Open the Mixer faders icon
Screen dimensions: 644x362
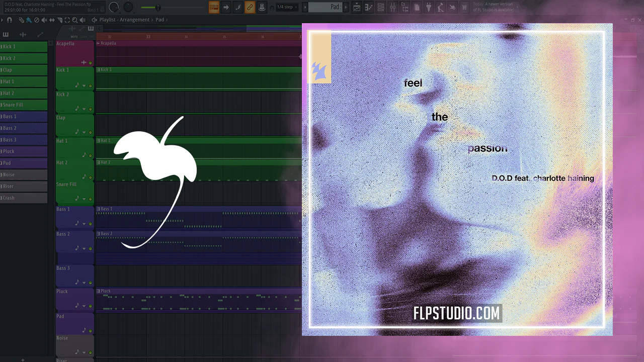click(x=392, y=7)
